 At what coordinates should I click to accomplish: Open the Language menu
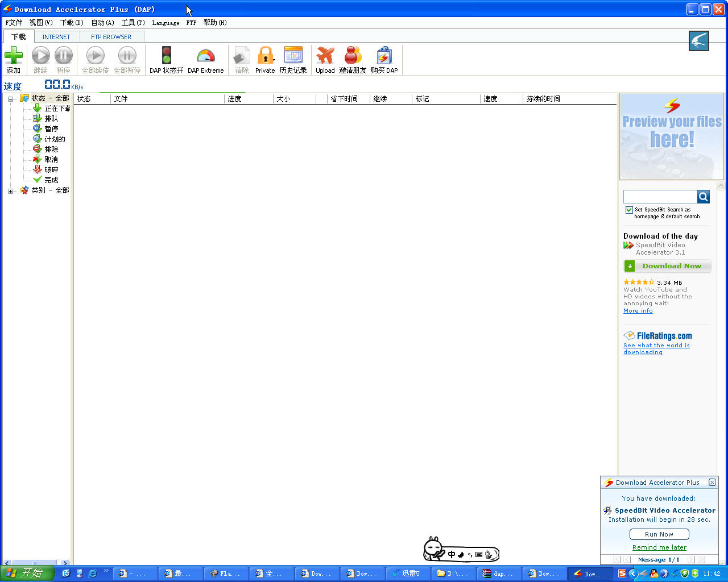point(166,23)
